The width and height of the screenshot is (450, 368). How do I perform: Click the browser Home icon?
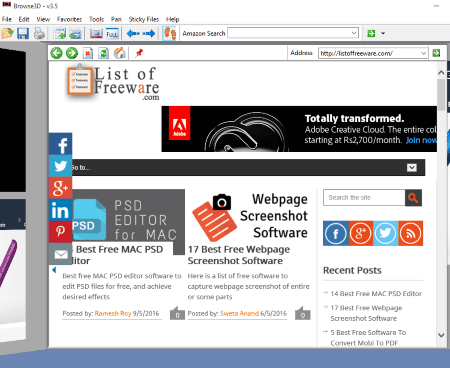tap(120, 53)
